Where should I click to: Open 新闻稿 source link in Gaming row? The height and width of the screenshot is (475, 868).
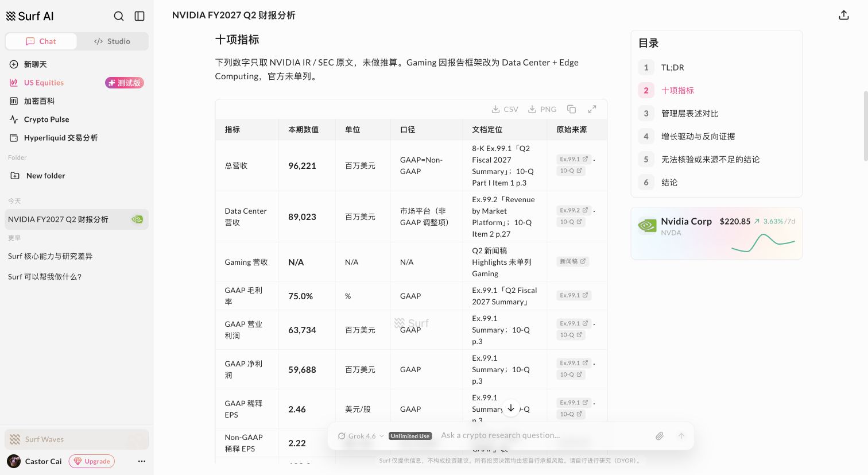(x=572, y=261)
